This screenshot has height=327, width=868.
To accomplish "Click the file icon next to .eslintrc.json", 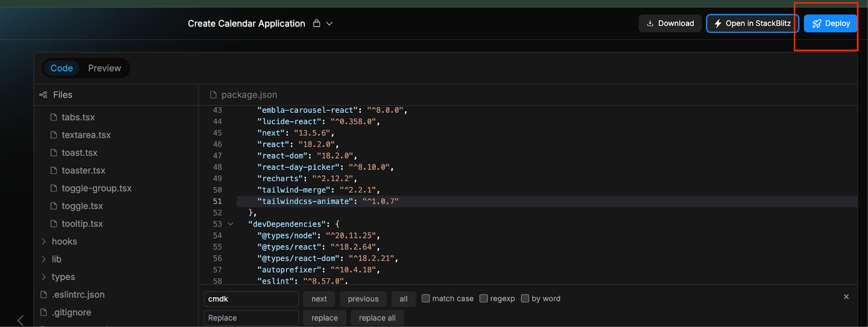I will click(44, 294).
